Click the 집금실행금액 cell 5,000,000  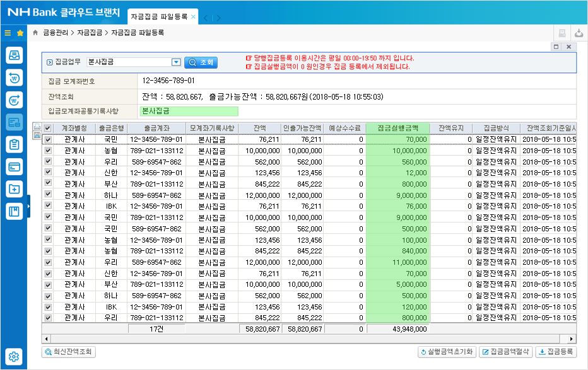click(398, 285)
